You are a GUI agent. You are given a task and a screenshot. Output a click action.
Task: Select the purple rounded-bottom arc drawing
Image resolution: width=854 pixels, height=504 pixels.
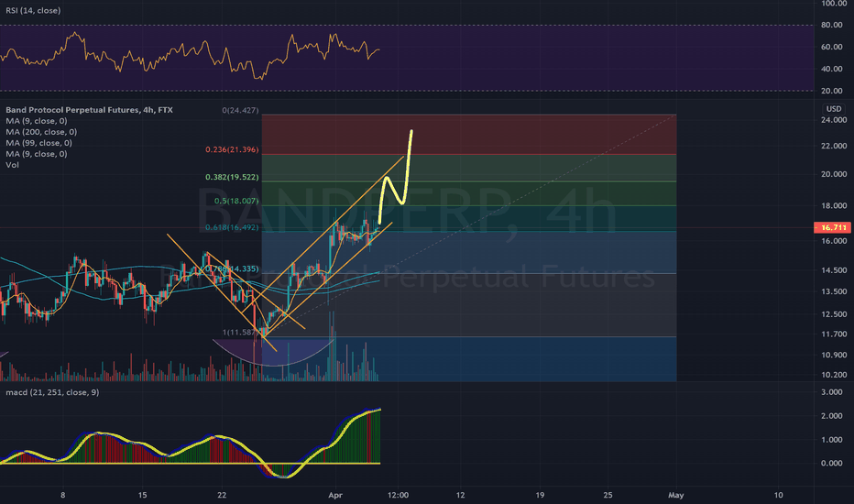272,353
